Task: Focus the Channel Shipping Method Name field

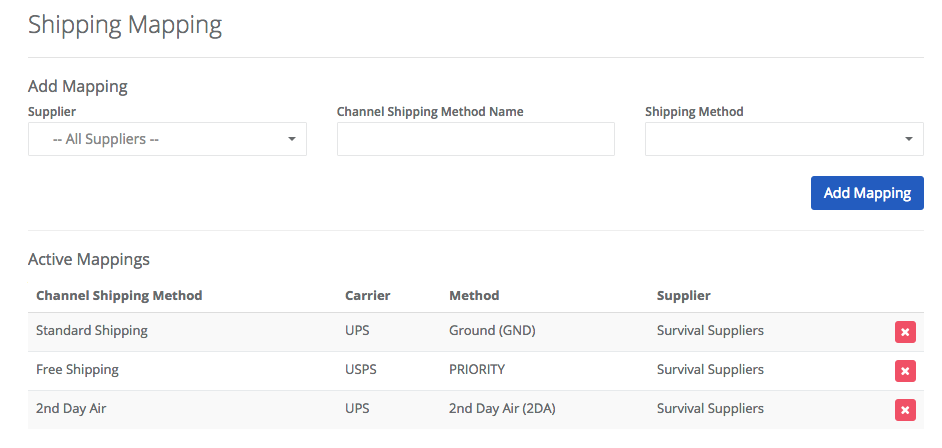Action: 475,139
